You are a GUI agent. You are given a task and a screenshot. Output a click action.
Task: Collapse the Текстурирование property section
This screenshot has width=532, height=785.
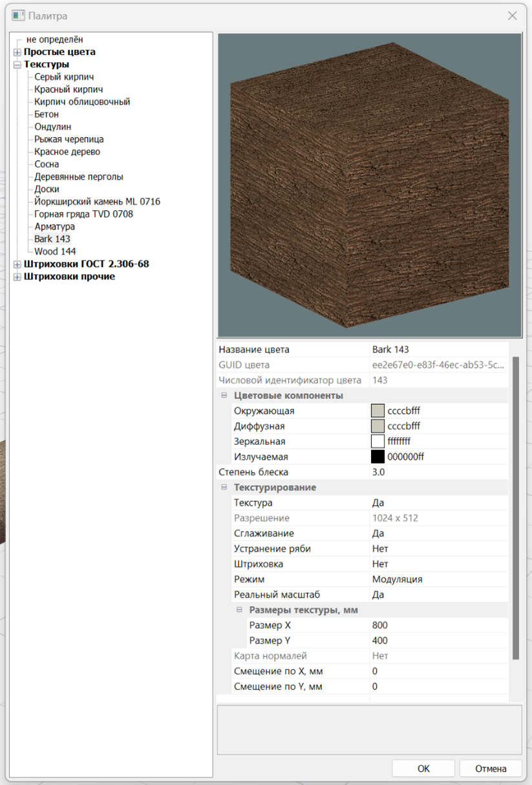[224, 488]
